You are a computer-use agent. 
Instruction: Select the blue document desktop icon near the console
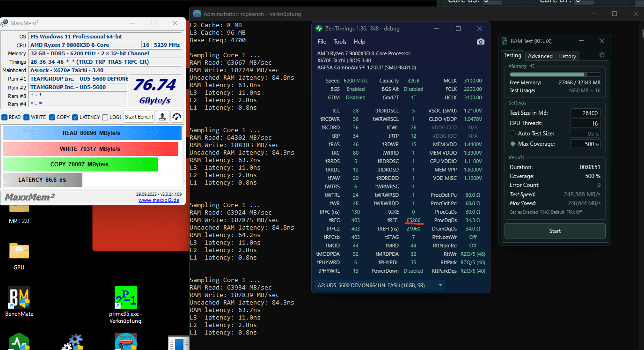click(x=178, y=343)
